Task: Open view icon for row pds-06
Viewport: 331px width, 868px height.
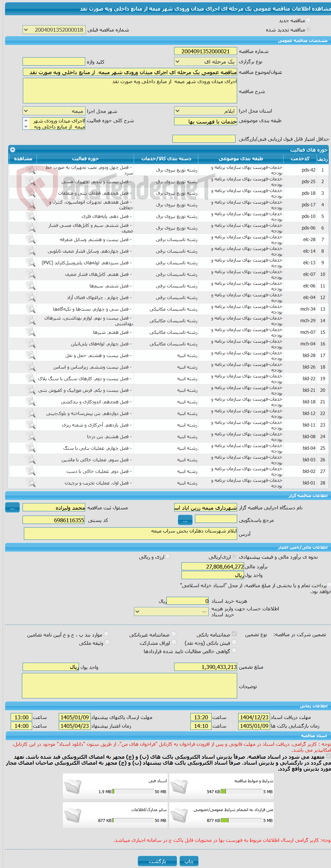Action: point(31,228)
